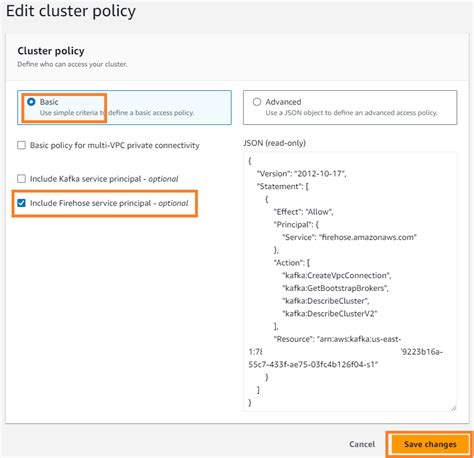Grab the JSON box resize handle corner
The height and width of the screenshot is (458, 474).
453,408
